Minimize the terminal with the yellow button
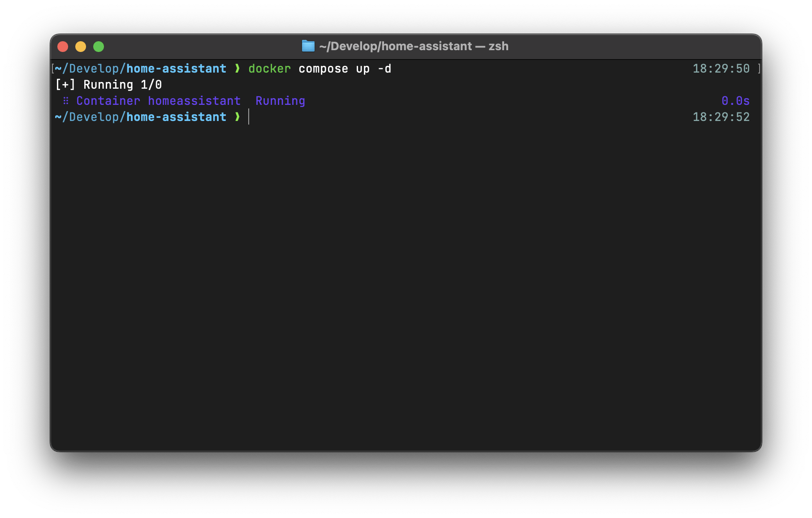Viewport: 812px width, 518px height. [x=81, y=47]
